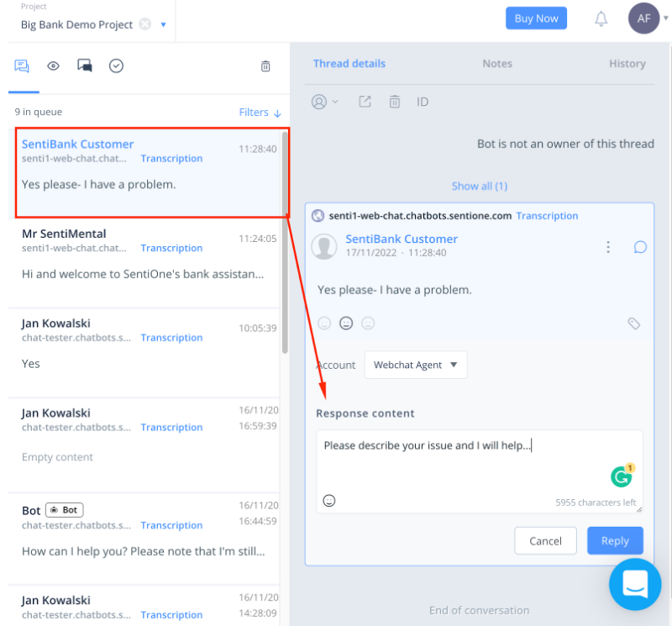Click the reply speech bubble icon on message
The image size is (672, 626).
[640, 247]
